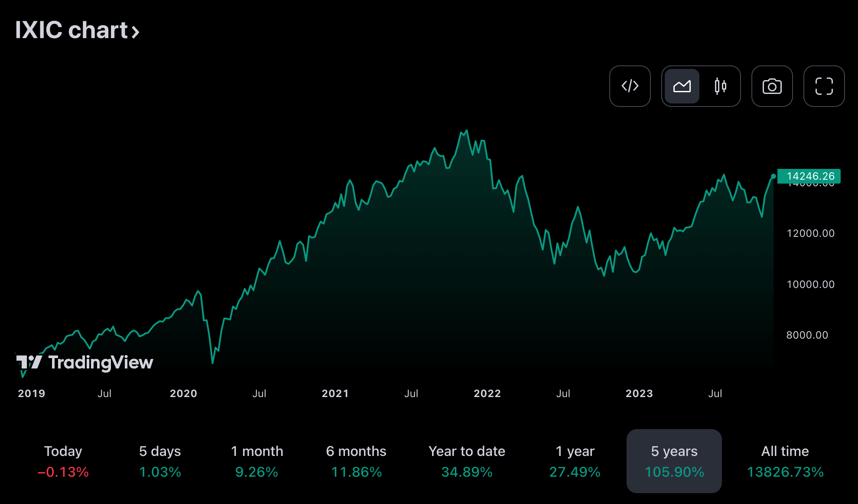The image size is (858, 504).
Task: Select the 1 month range
Action: 257,461
